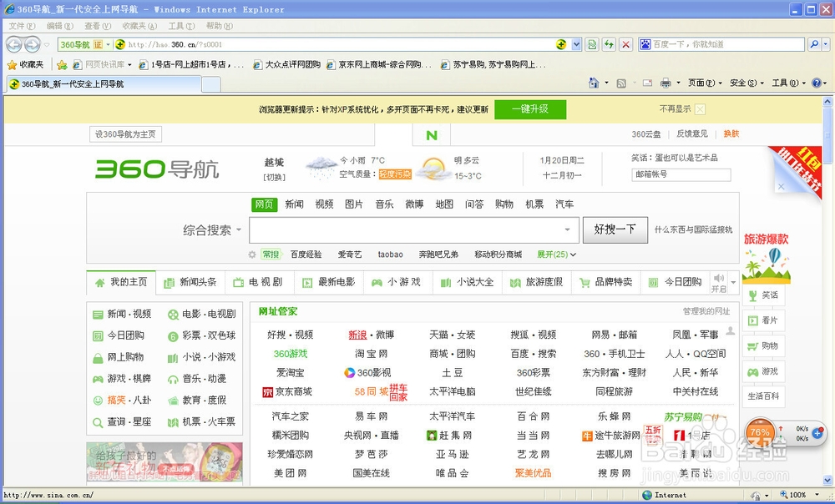Click [切换] to change city
835x504 pixels.
tap(274, 177)
